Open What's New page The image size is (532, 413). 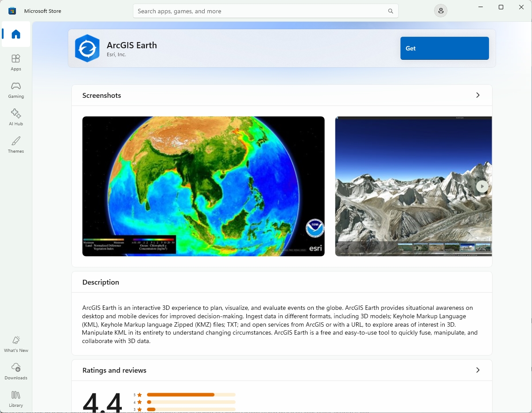pyautogui.click(x=16, y=344)
